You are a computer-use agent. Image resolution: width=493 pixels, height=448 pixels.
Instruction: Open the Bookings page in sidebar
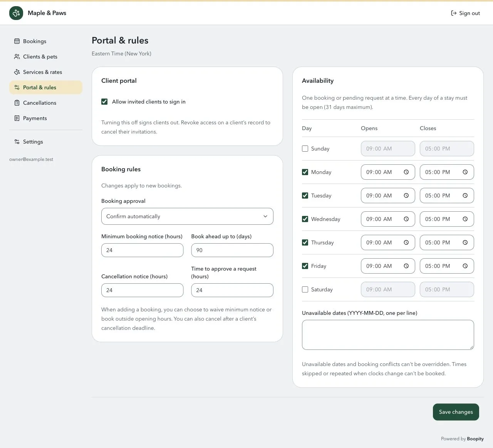coord(46,41)
